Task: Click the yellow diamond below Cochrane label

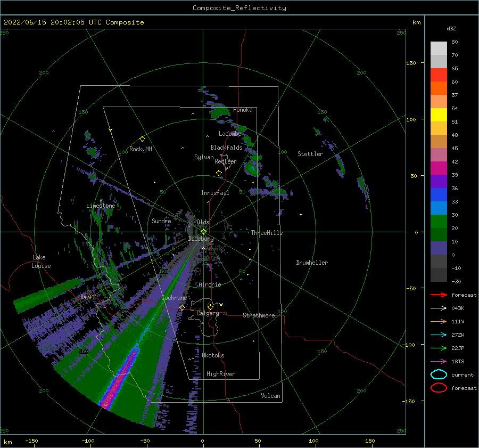Action: click(182, 307)
